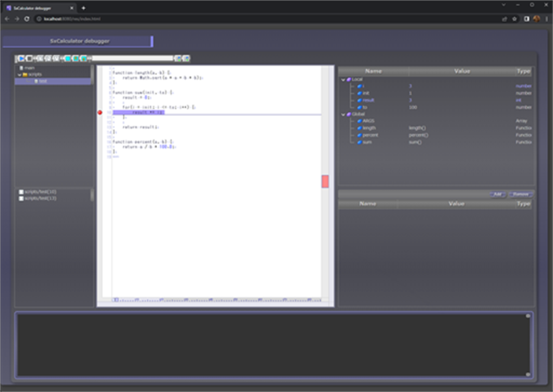Click the red marker on the editor scrollbar

coord(326,181)
